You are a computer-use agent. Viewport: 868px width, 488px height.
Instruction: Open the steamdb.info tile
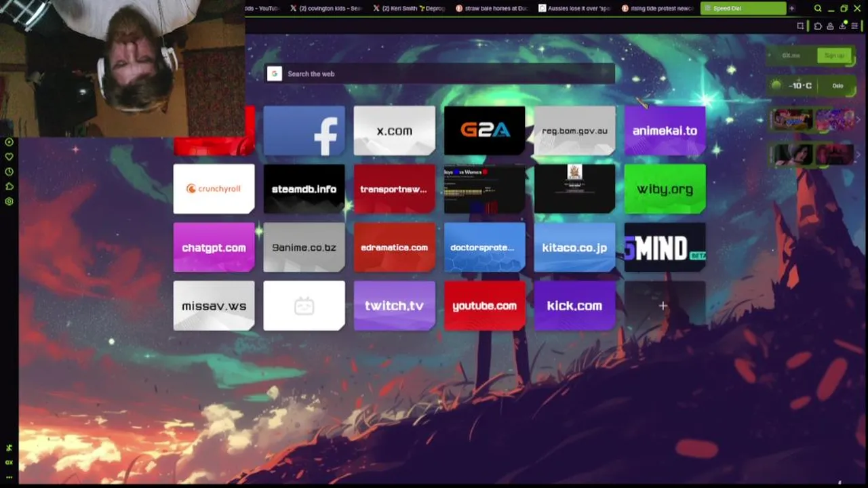[x=304, y=188]
